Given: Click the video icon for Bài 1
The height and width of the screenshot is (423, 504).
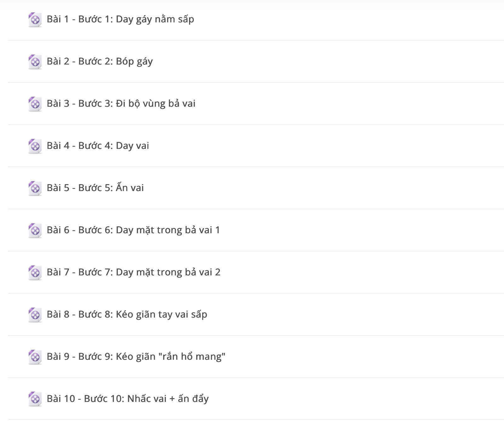Looking at the screenshot, I should coord(35,20).
